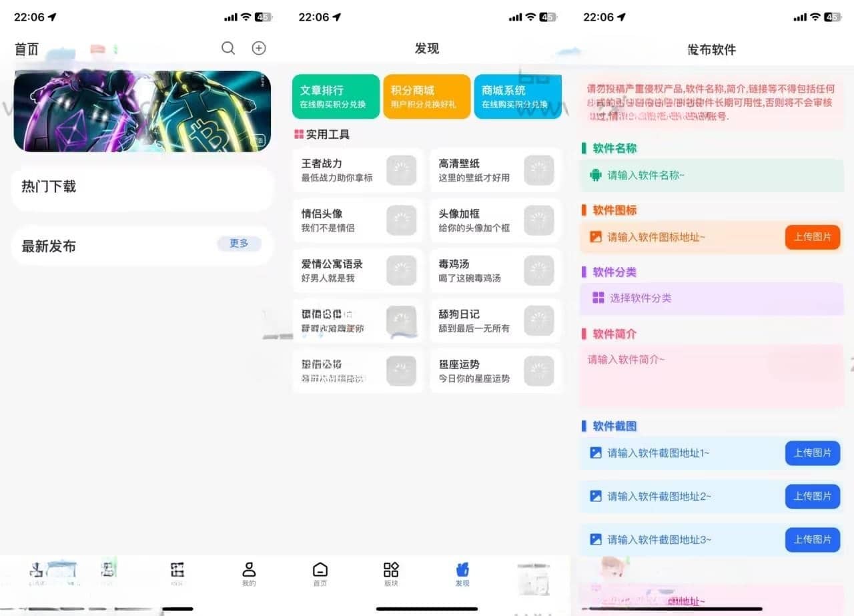
Task: Open the 选择软件分类 selector
Action: [x=711, y=298]
